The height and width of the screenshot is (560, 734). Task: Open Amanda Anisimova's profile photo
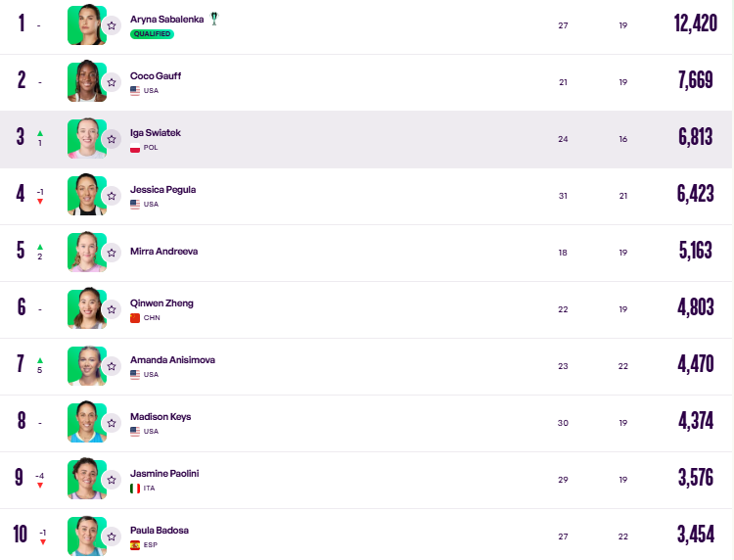[x=87, y=366]
